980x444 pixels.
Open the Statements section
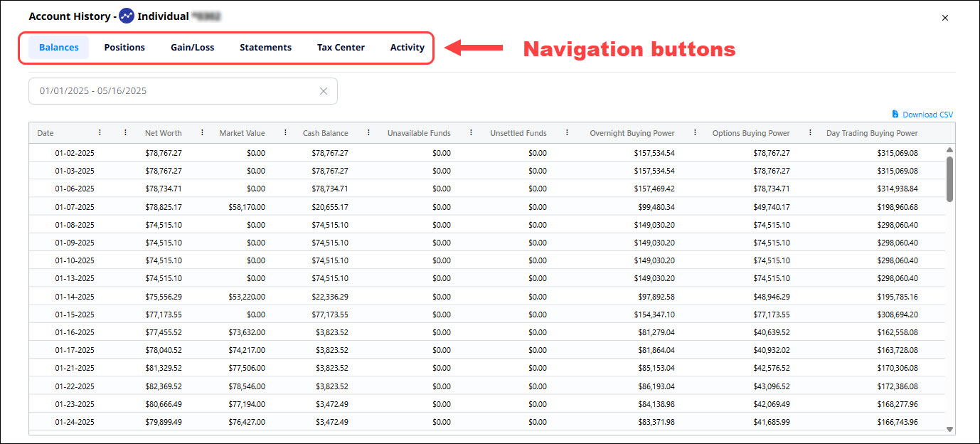pyautogui.click(x=265, y=47)
